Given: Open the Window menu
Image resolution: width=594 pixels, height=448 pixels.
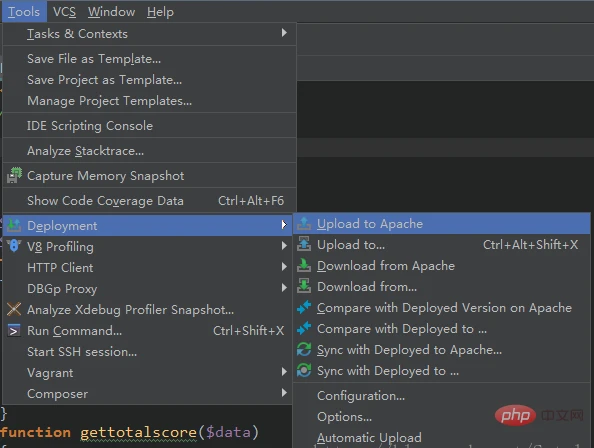Looking at the screenshot, I should pyautogui.click(x=111, y=12).
